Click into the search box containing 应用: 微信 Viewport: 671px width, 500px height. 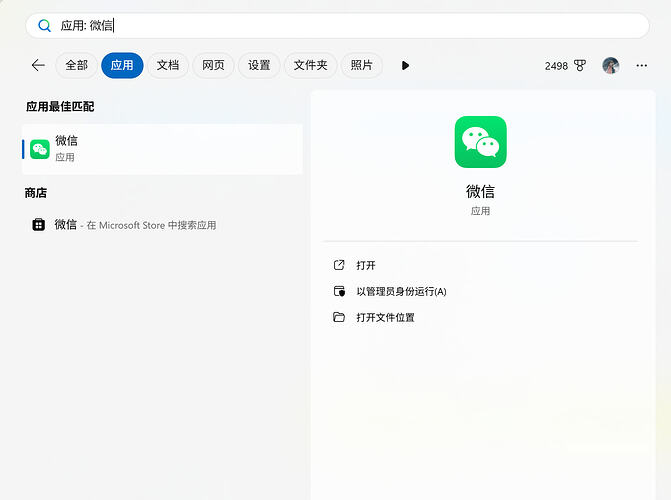(337, 26)
